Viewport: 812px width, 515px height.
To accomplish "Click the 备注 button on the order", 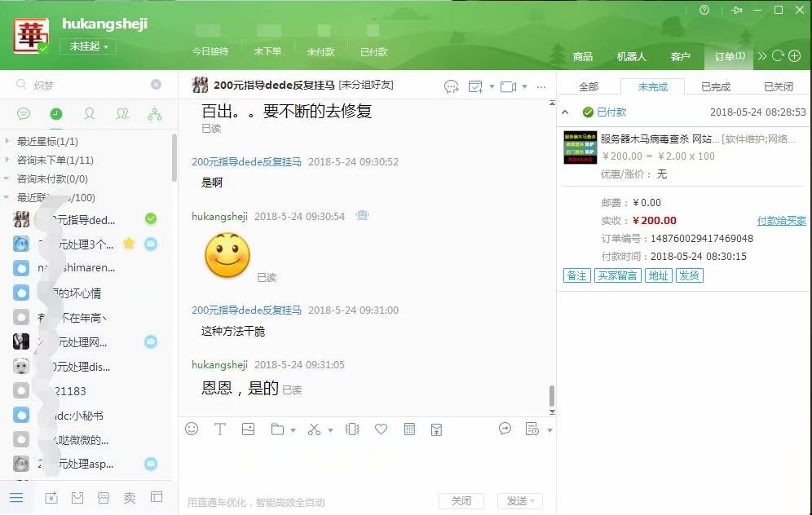I will (x=576, y=275).
